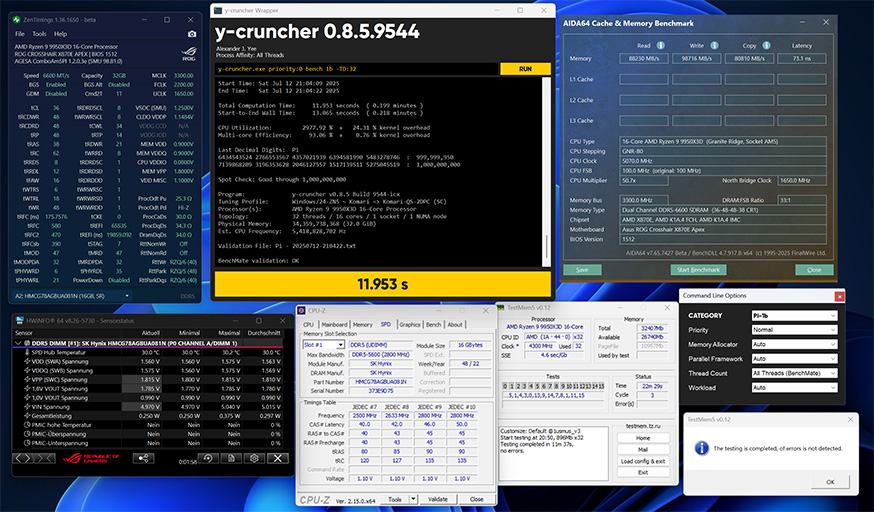This screenshot has height=512, width=874.
Task: Switch to CPU-Z Mainboard tab
Action: (334, 324)
